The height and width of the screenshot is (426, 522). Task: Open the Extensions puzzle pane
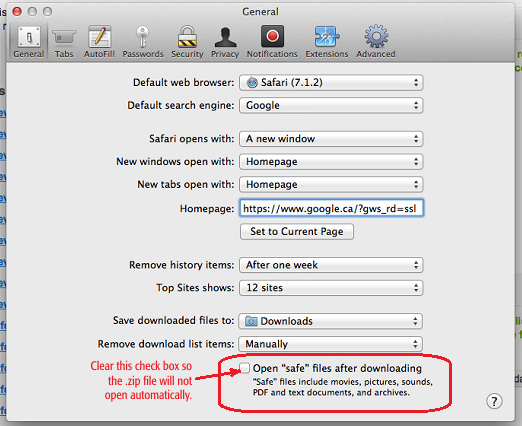[327, 42]
